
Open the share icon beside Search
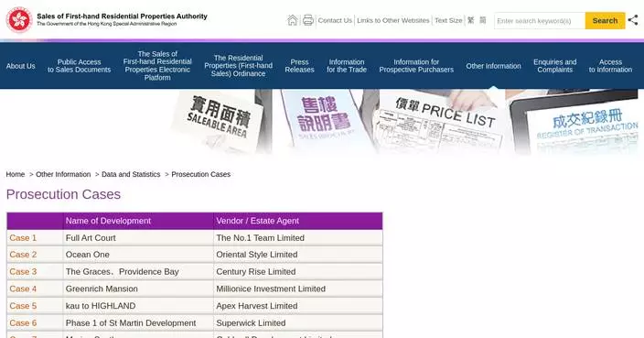tap(633, 20)
